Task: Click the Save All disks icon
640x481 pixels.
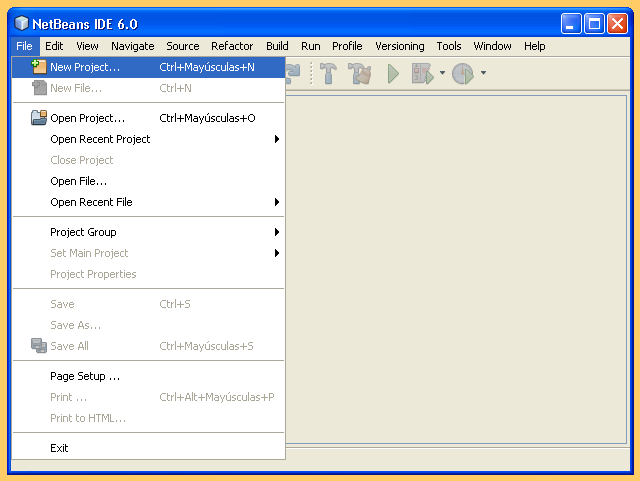Action: 39,345
